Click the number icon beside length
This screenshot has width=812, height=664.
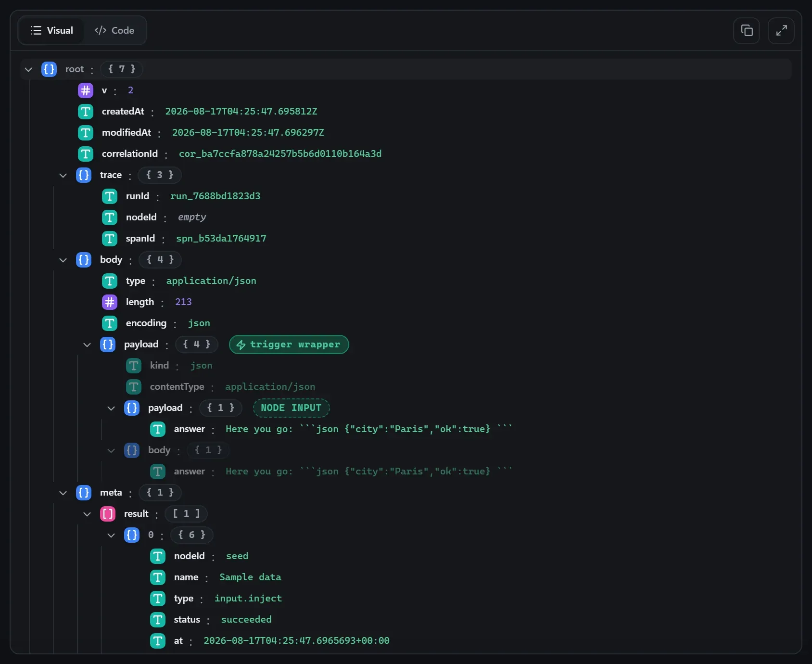pos(110,302)
